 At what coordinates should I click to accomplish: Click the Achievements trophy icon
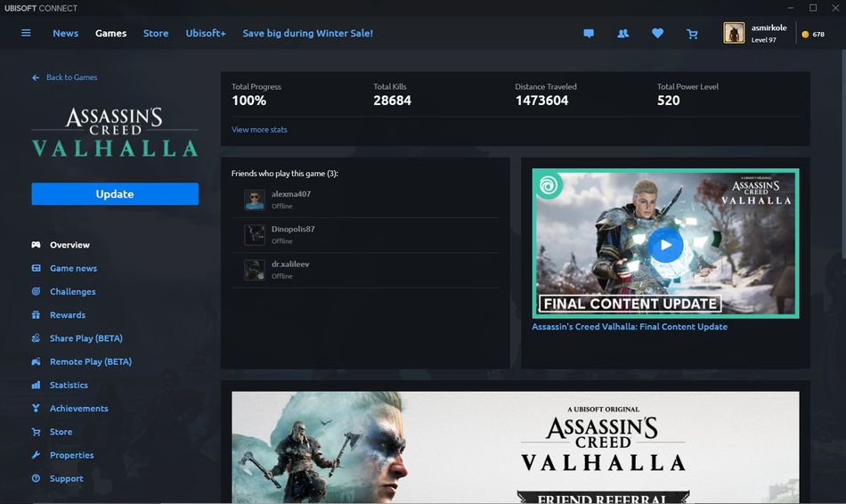[x=36, y=408]
